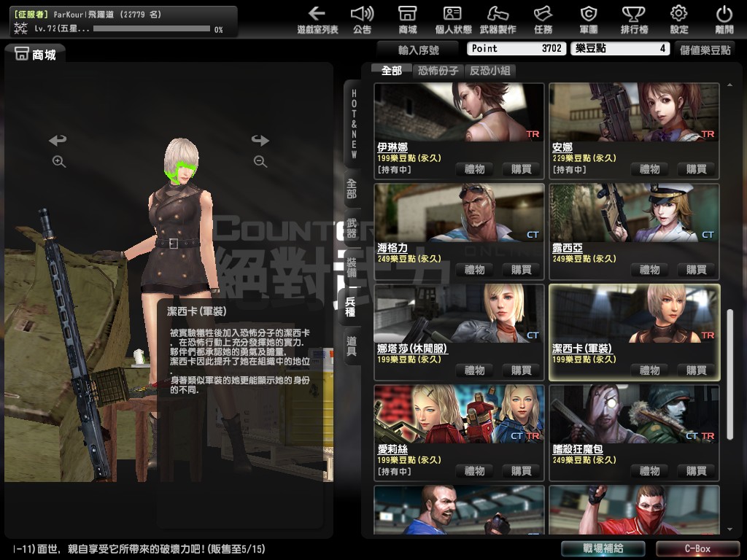The height and width of the screenshot is (560, 747).
Task: Gift 嗜殺狂魔包 pack
Action: coord(649,471)
